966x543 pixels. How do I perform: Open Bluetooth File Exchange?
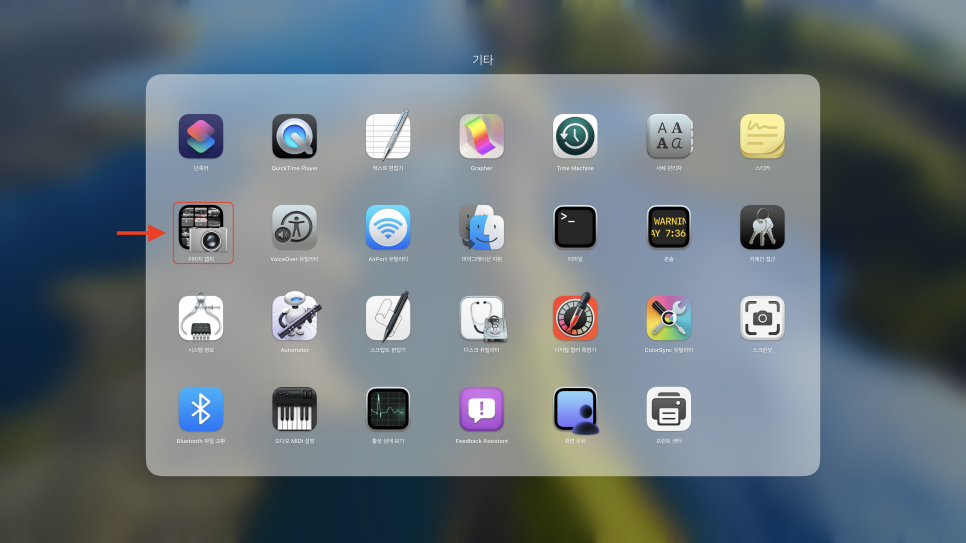click(x=201, y=409)
